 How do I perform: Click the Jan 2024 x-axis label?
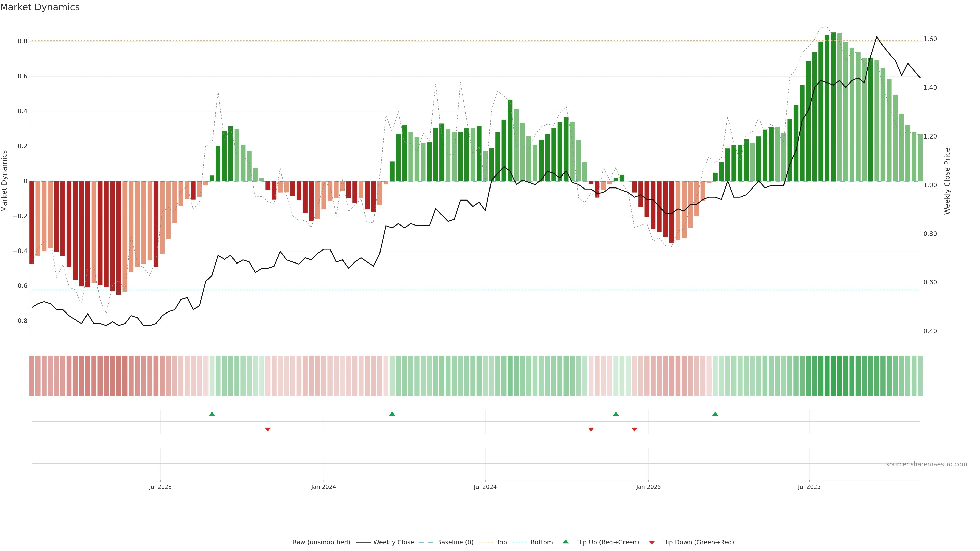click(x=323, y=487)
